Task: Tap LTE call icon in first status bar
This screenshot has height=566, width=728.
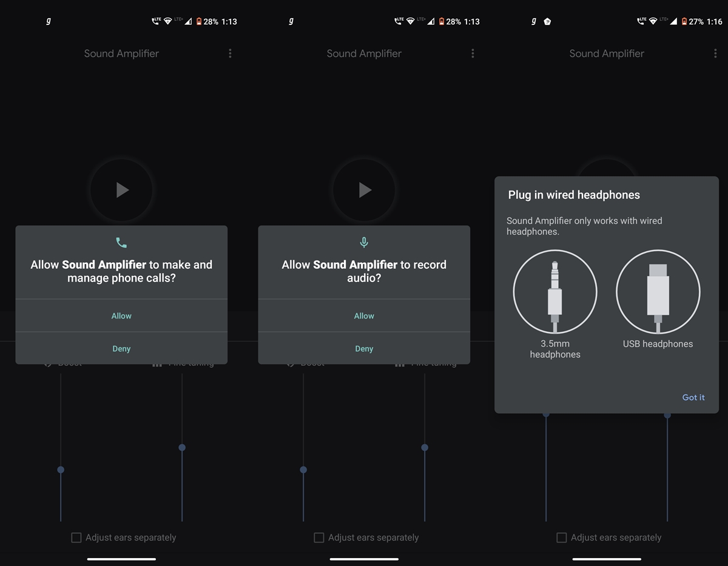Action: click(156, 21)
